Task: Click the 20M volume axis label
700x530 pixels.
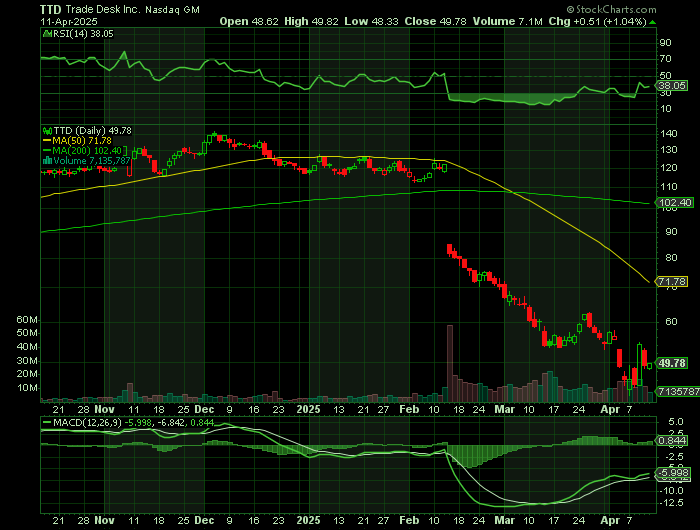Action: click(x=27, y=374)
